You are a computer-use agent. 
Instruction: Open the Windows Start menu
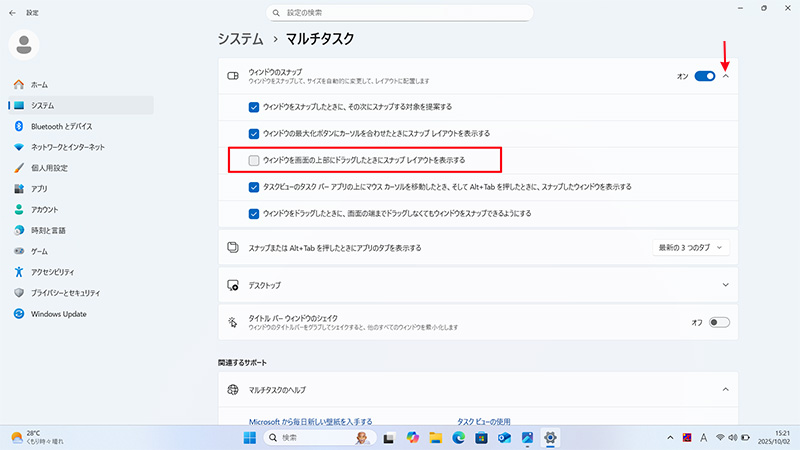249,438
